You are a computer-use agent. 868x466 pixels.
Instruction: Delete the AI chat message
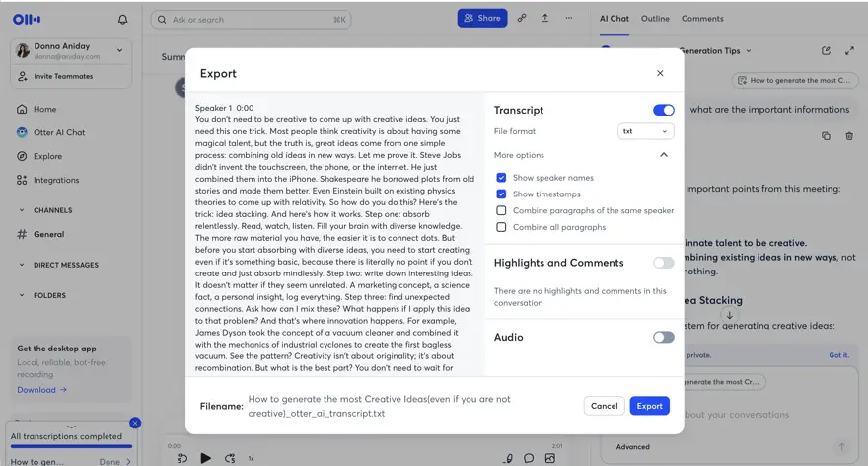click(849, 136)
